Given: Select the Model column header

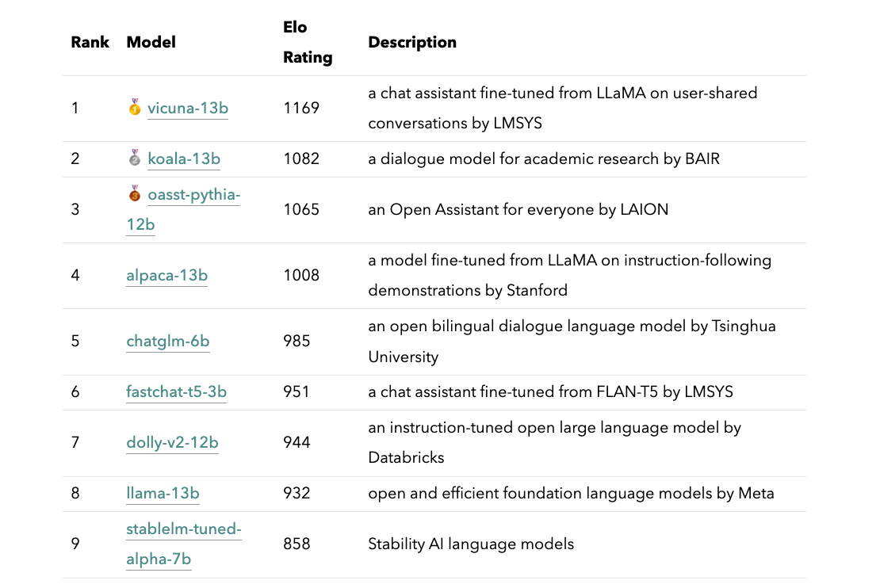Looking at the screenshot, I should click(151, 42).
